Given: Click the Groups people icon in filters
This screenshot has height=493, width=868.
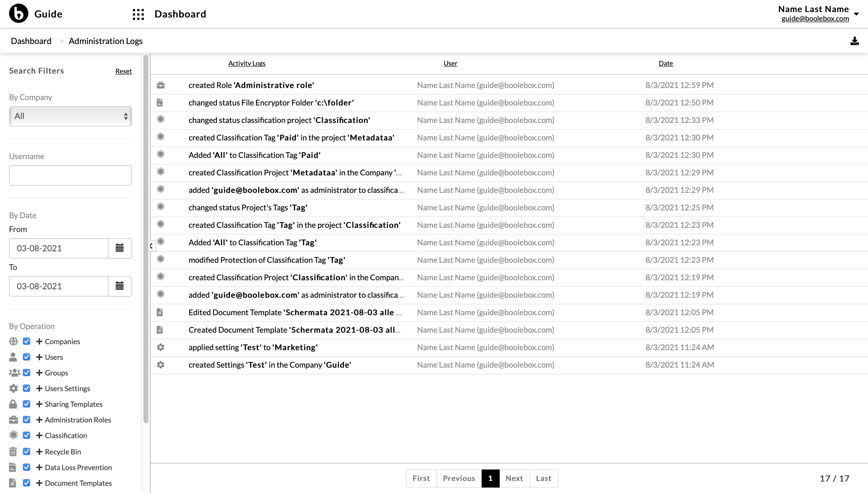Looking at the screenshot, I should click(14, 373).
